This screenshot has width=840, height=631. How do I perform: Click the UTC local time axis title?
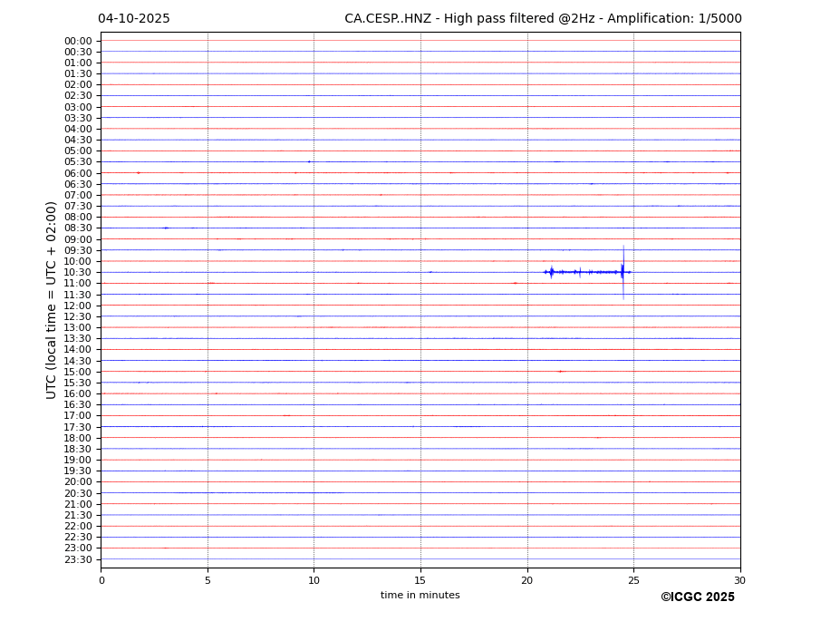pyautogui.click(x=53, y=299)
